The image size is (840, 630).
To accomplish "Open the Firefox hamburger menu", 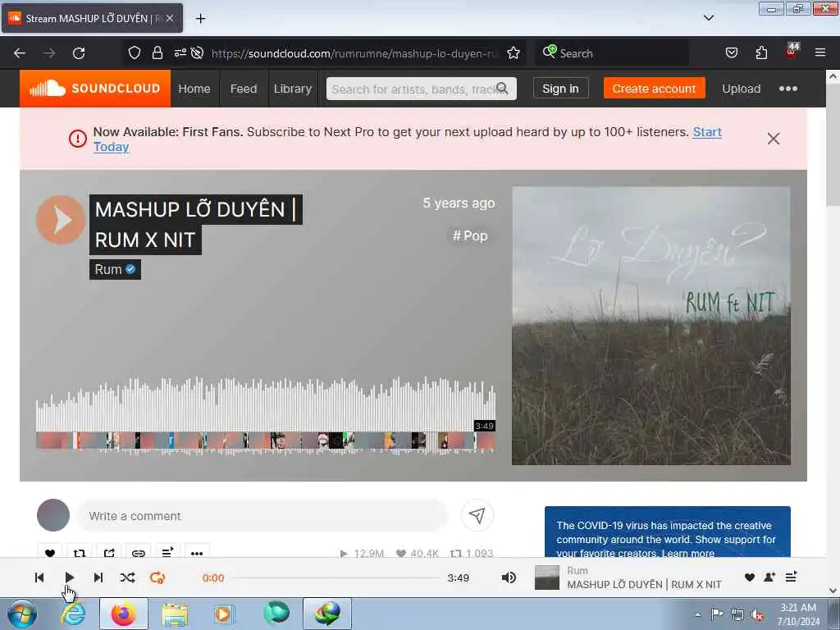I will click(x=820, y=52).
